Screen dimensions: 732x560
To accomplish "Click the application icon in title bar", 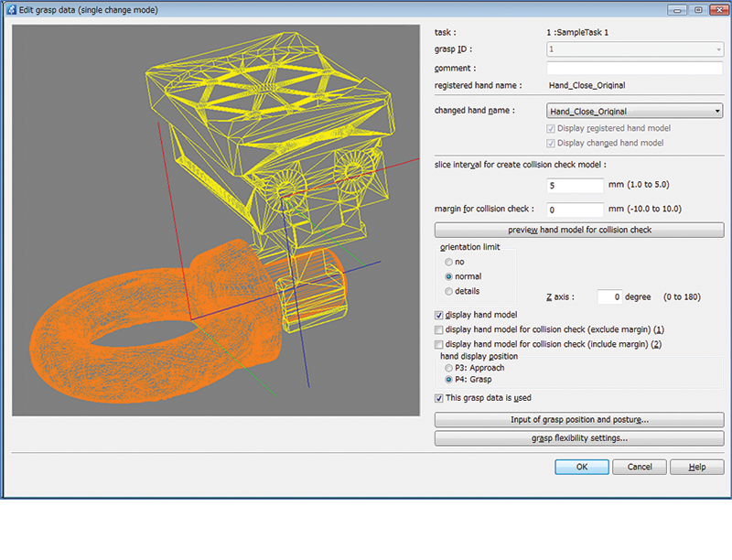I will click(11, 9).
